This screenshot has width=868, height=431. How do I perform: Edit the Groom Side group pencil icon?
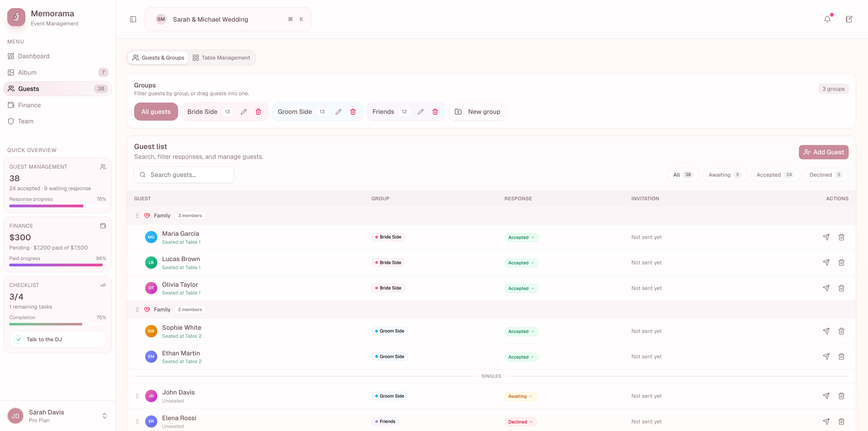[x=338, y=112]
